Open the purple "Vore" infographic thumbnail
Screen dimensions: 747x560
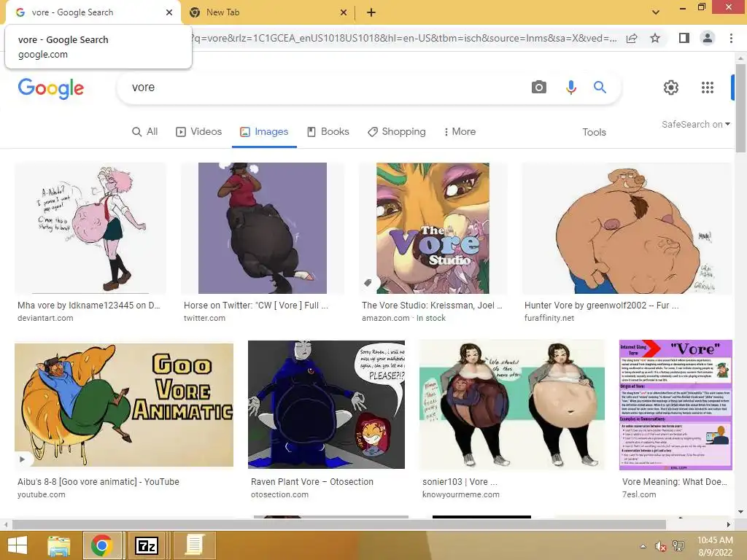click(x=676, y=405)
